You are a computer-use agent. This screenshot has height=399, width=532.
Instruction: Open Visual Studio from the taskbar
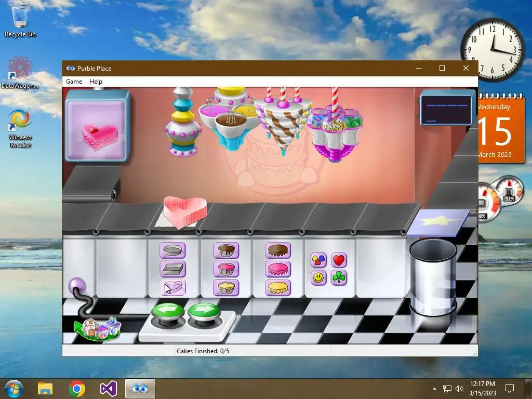(109, 389)
